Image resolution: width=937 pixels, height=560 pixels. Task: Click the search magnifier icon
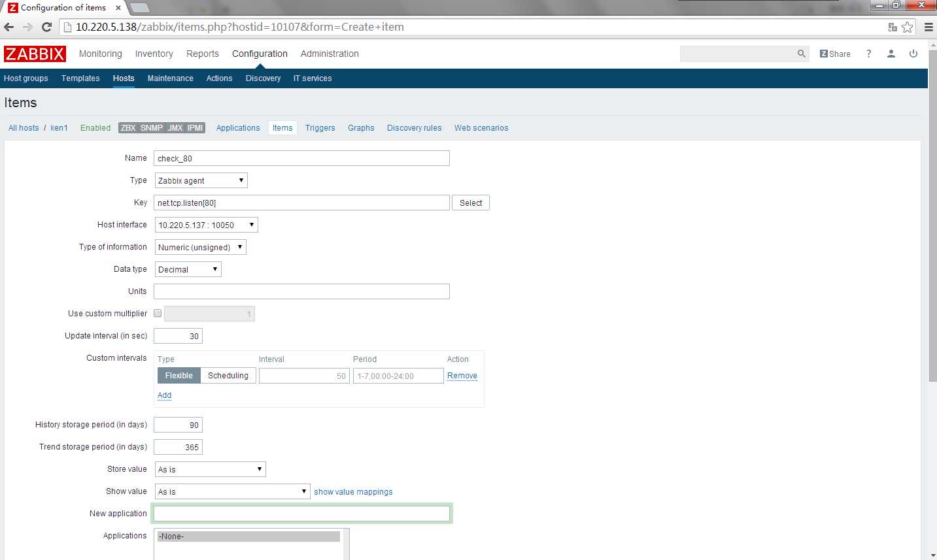pos(801,54)
